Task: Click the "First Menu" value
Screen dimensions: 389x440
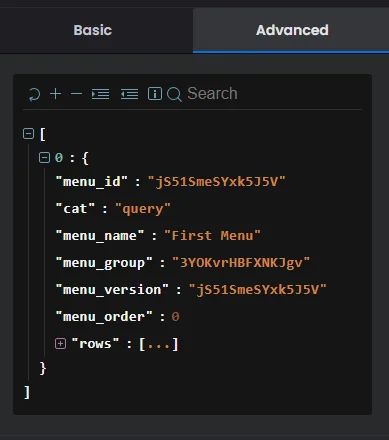Action: (x=213, y=236)
